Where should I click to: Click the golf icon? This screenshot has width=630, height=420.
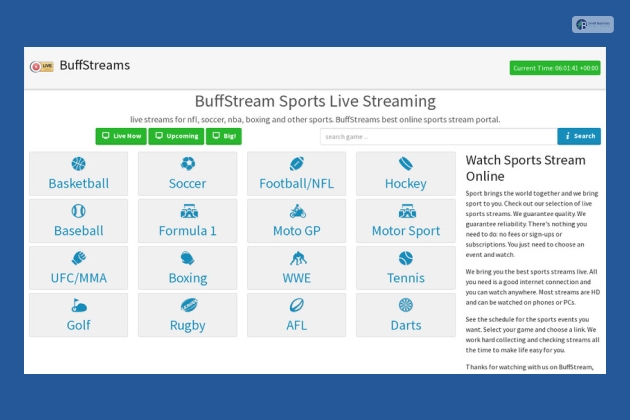pyautogui.click(x=78, y=305)
